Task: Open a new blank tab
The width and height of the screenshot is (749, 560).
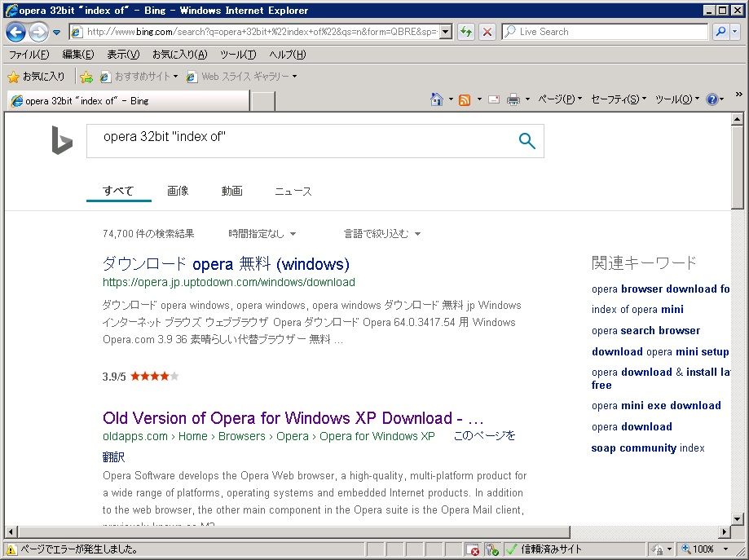Action: point(263,101)
